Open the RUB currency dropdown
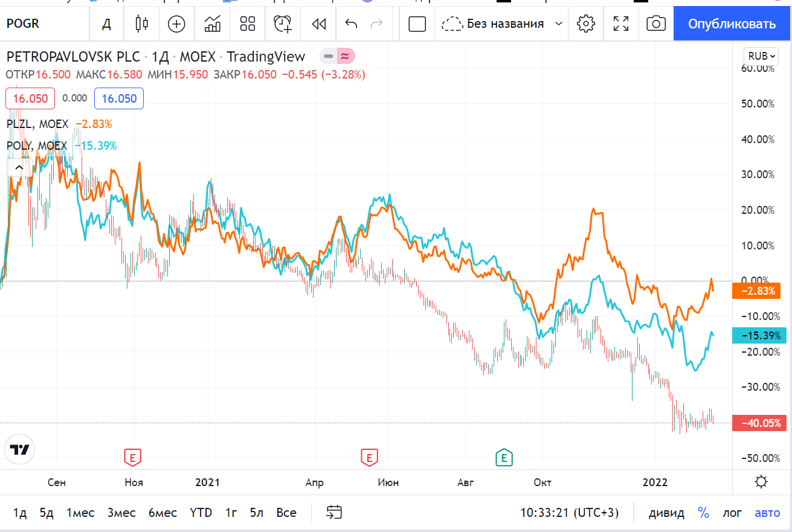 (x=761, y=56)
